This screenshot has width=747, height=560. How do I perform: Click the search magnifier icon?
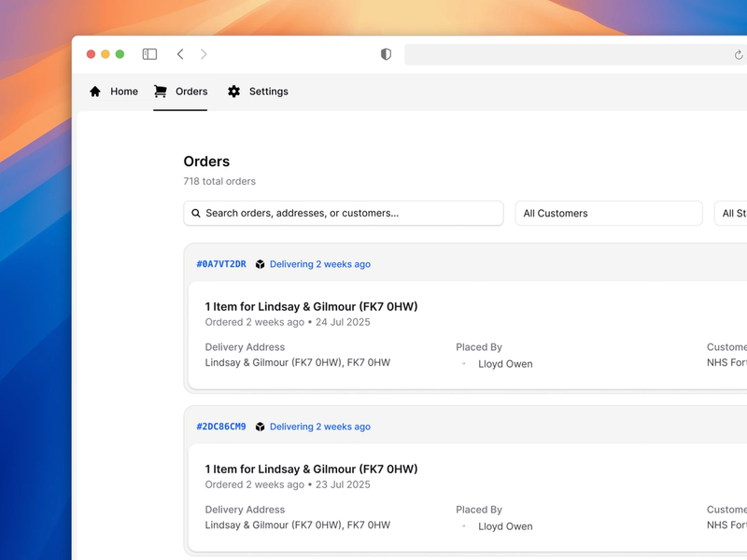(x=196, y=214)
